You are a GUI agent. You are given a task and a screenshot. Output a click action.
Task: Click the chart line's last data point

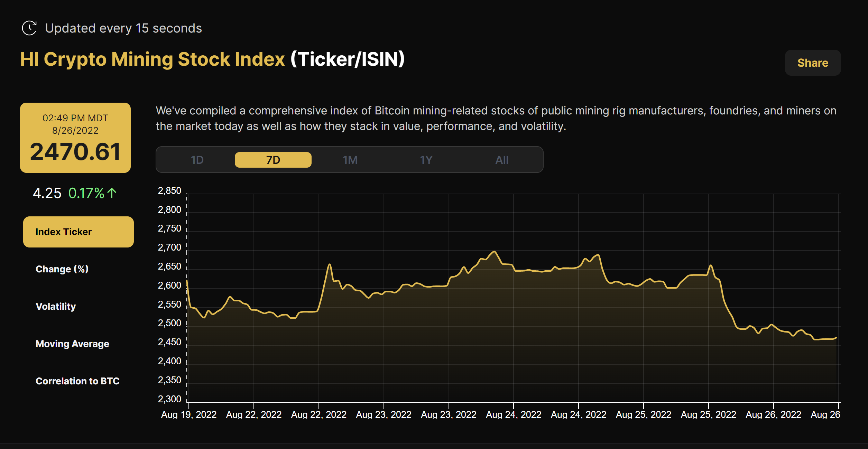[837, 337]
